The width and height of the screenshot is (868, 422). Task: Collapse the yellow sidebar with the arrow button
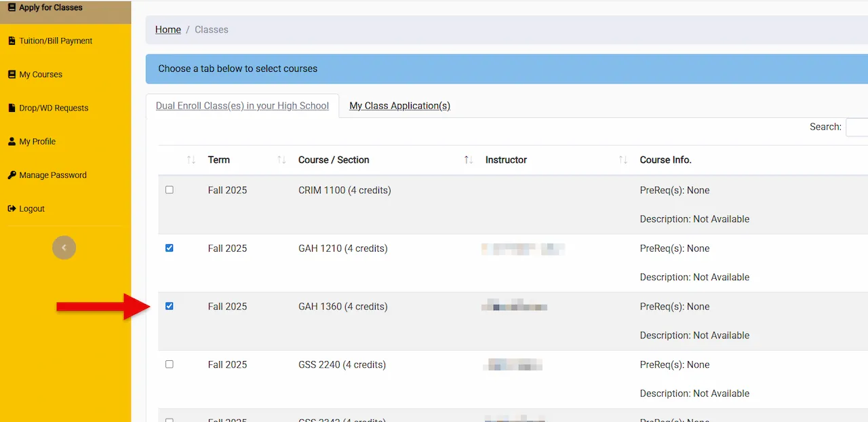[x=64, y=247]
